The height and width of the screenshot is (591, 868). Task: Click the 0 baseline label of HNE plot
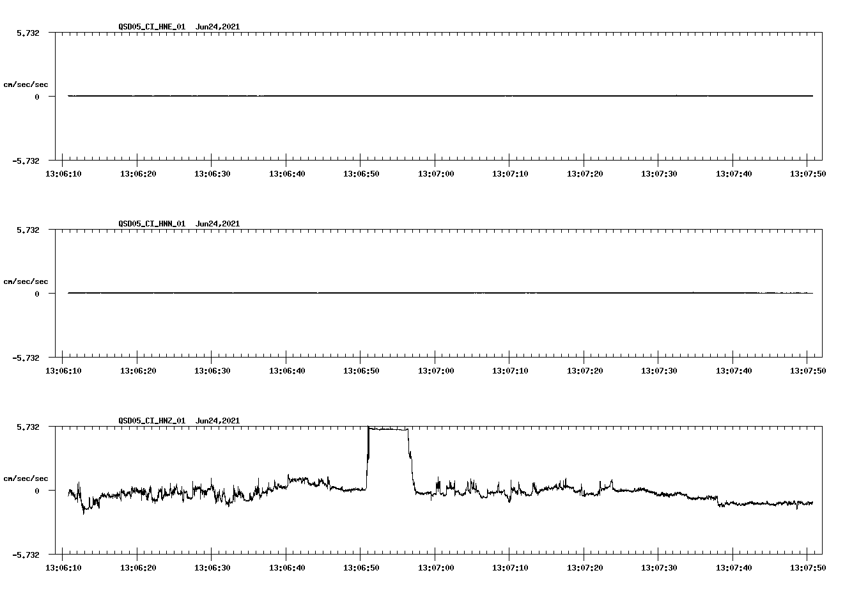pos(37,97)
